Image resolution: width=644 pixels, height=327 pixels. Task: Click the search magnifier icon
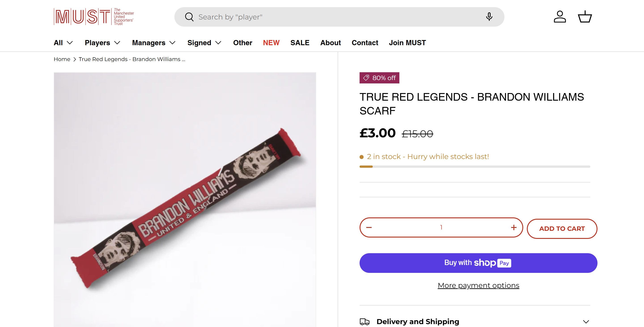[x=189, y=17]
